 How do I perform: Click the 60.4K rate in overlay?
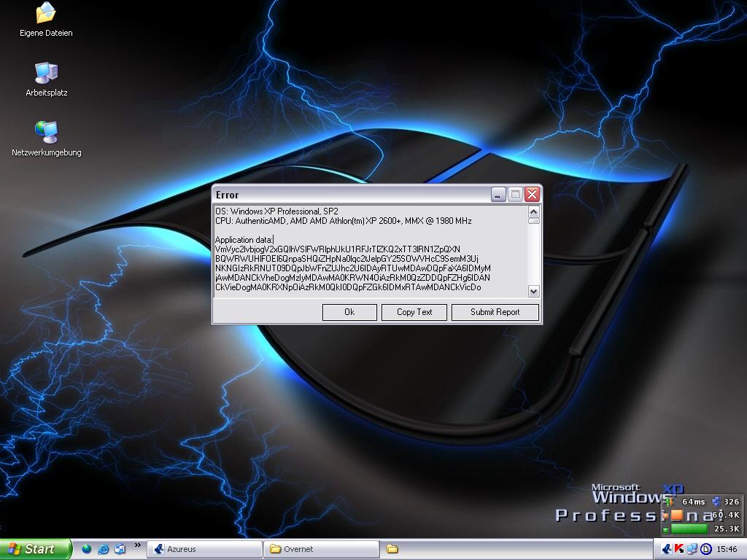point(726,515)
